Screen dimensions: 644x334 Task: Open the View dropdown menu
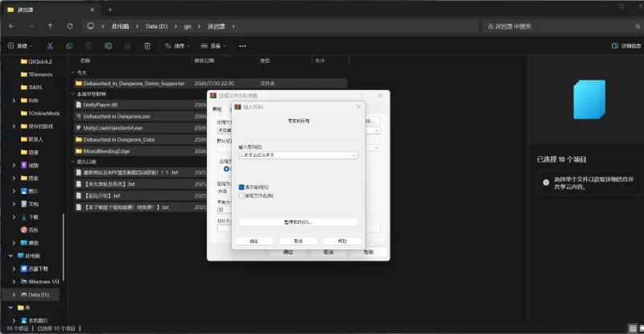tap(213, 46)
